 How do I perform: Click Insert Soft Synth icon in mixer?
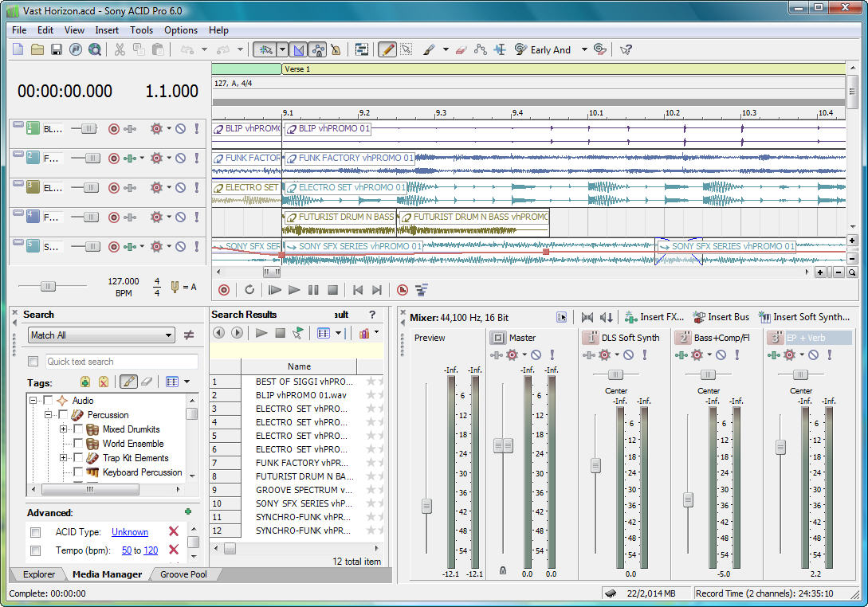tap(764, 317)
